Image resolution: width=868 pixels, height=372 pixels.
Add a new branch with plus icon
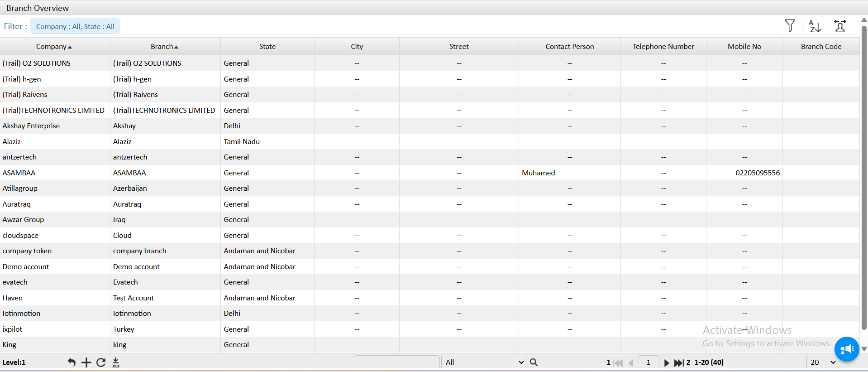coord(86,362)
